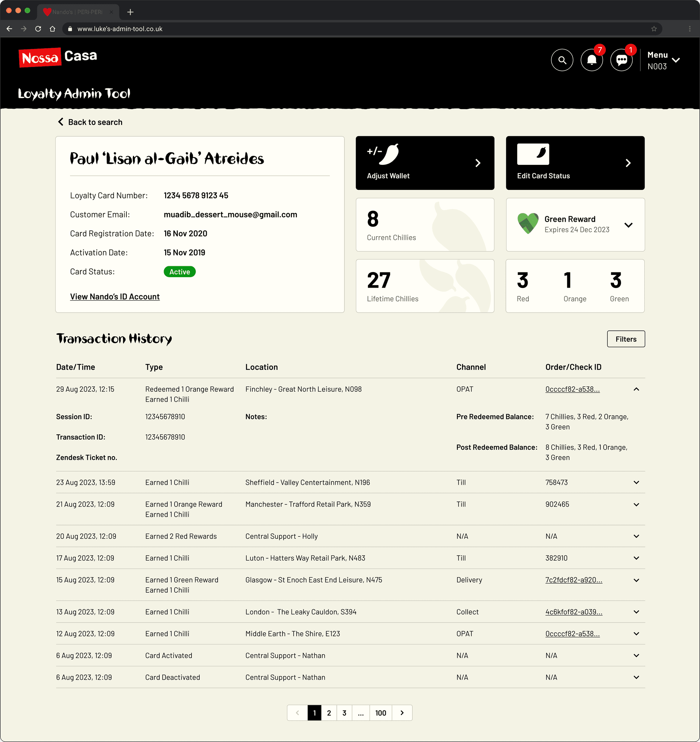Expand the Card Deactivated transaction row
The height and width of the screenshot is (742, 700).
click(636, 677)
